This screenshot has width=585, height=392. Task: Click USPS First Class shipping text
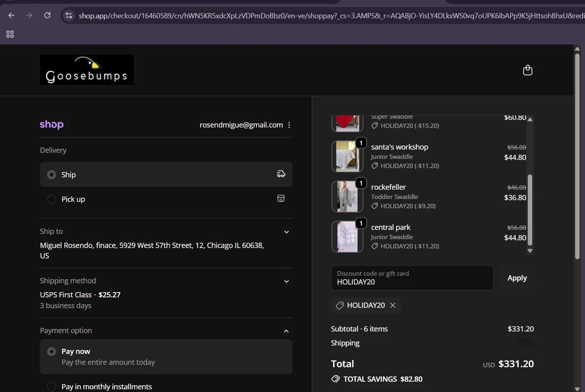[x=66, y=295]
